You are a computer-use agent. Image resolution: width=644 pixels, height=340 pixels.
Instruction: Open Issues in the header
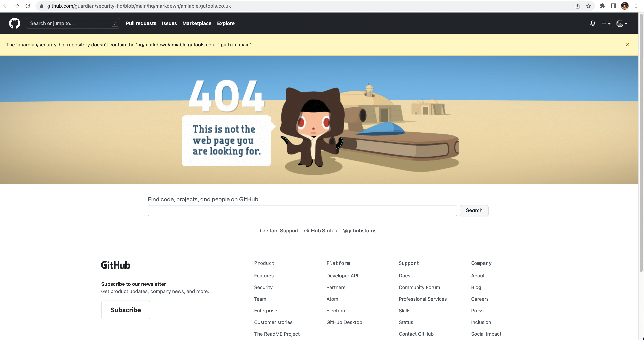coord(169,23)
